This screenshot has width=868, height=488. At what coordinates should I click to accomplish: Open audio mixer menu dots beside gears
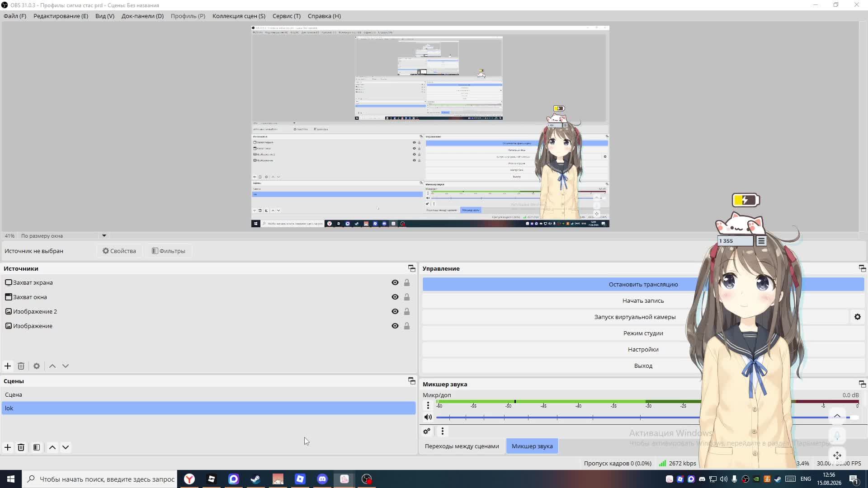pos(443,431)
